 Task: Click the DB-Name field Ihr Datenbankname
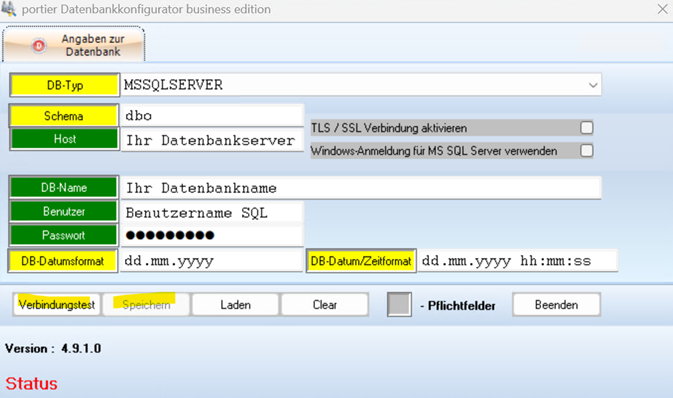point(361,188)
